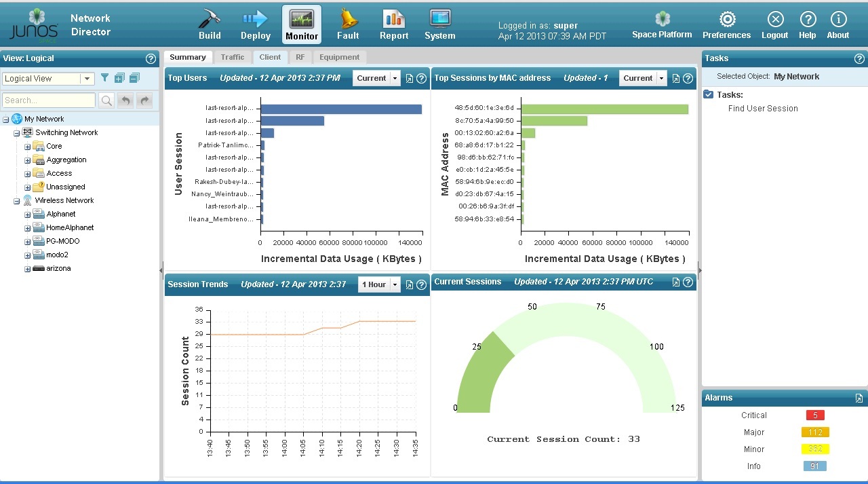Expand the Core folder node

(x=28, y=147)
